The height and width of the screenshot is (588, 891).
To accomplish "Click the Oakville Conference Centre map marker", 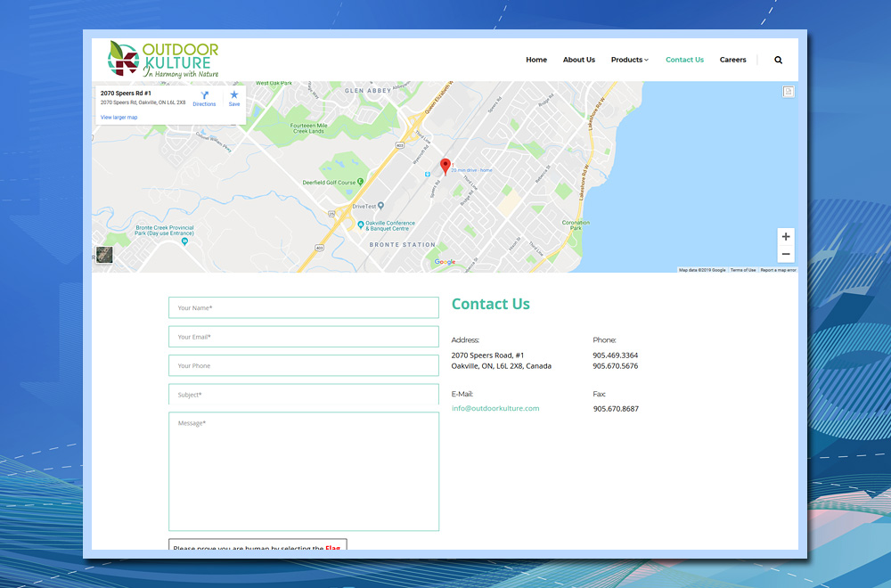I will [360, 225].
